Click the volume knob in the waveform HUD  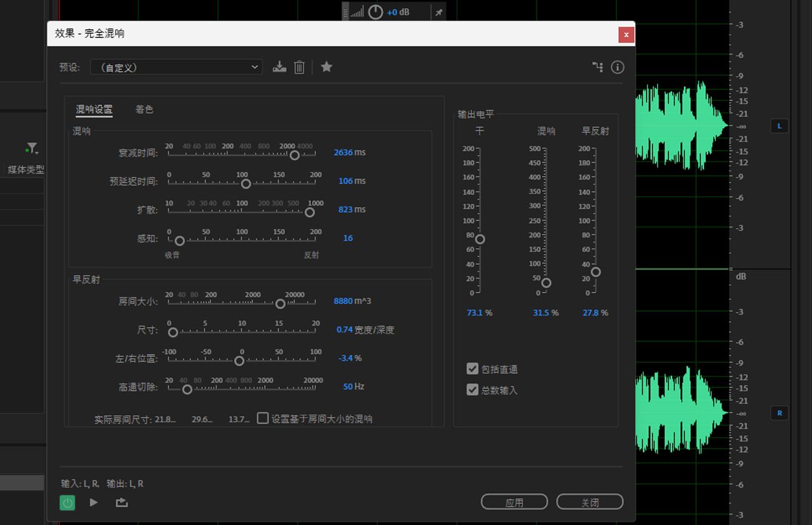click(x=375, y=12)
